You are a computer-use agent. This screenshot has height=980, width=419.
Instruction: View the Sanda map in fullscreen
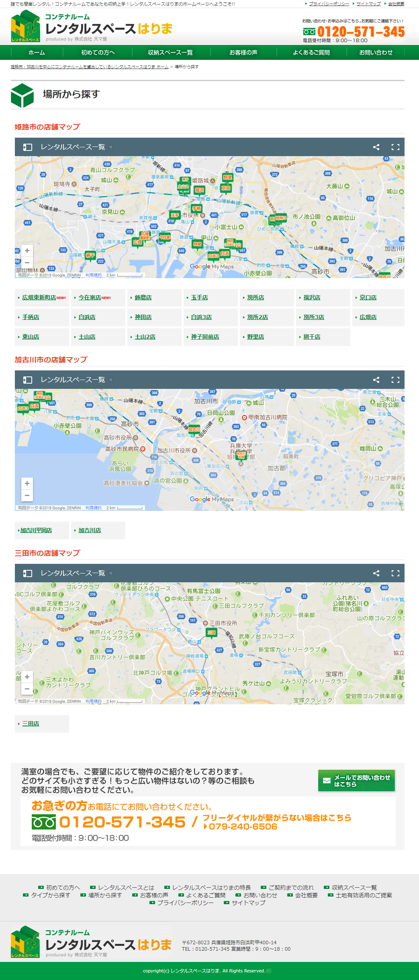[395, 573]
